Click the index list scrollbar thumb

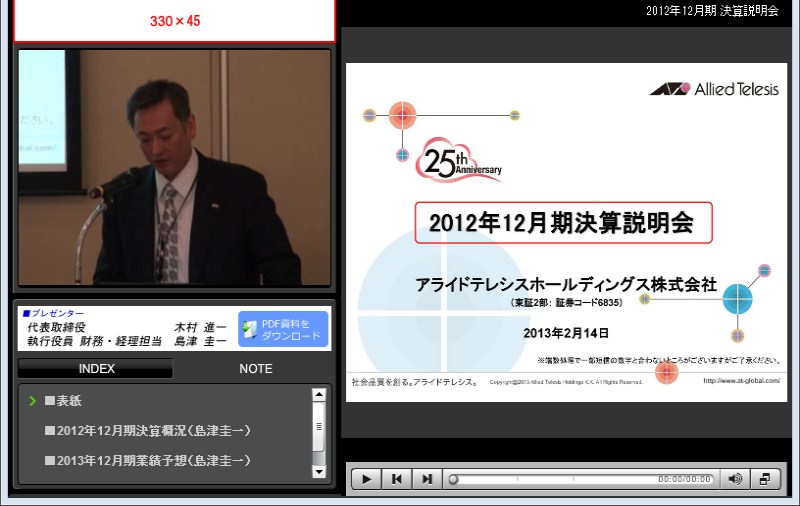319,426
